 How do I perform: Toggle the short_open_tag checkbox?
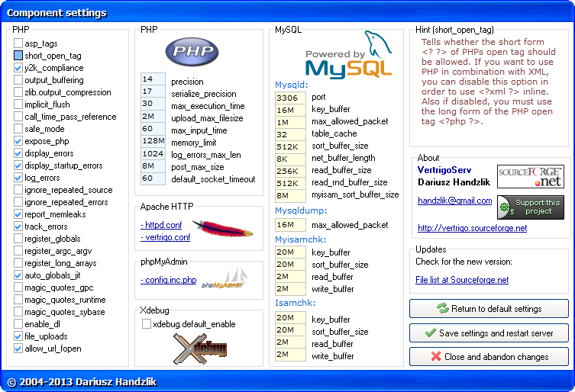click(x=18, y=56)
